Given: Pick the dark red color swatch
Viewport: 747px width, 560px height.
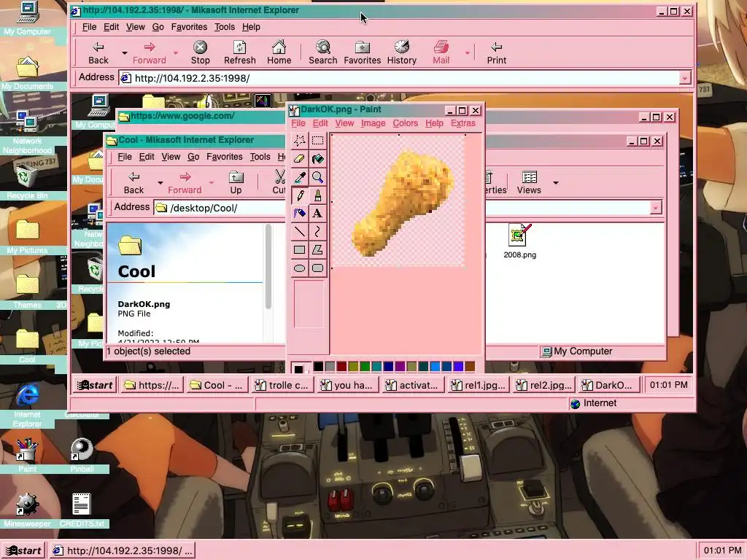Looking at the screenshot, I should click(341, 366).
